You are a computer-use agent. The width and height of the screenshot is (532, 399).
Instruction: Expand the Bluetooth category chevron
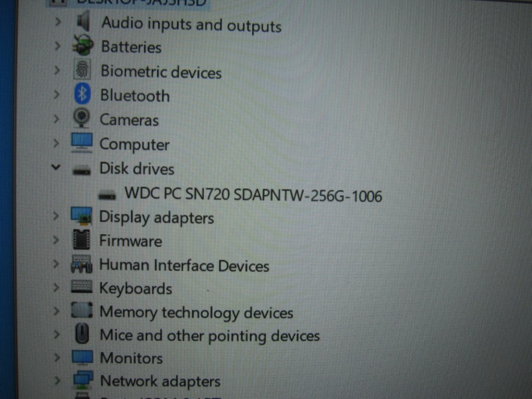pos(57,95)
